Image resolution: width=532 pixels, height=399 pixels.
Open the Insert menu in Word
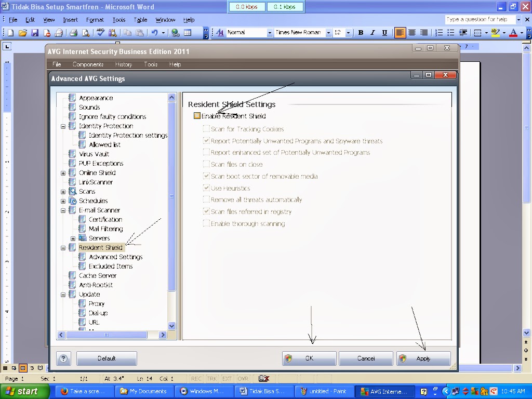70,20
